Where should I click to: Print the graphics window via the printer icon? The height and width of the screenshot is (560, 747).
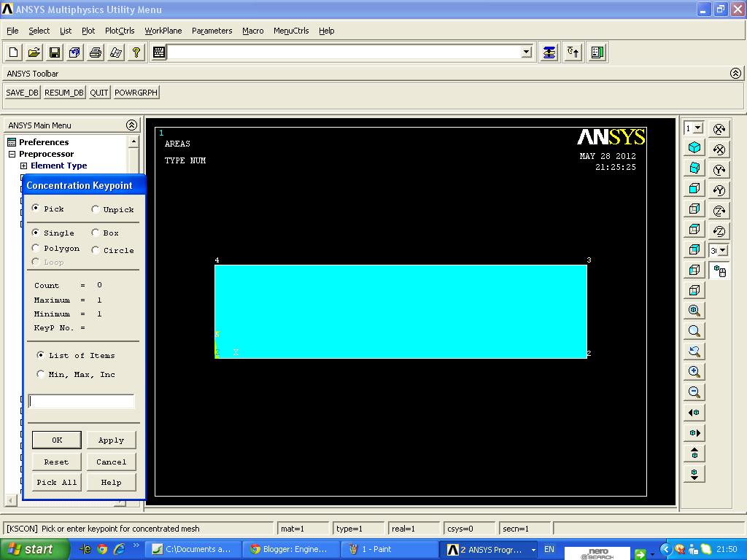pos(95,52)
